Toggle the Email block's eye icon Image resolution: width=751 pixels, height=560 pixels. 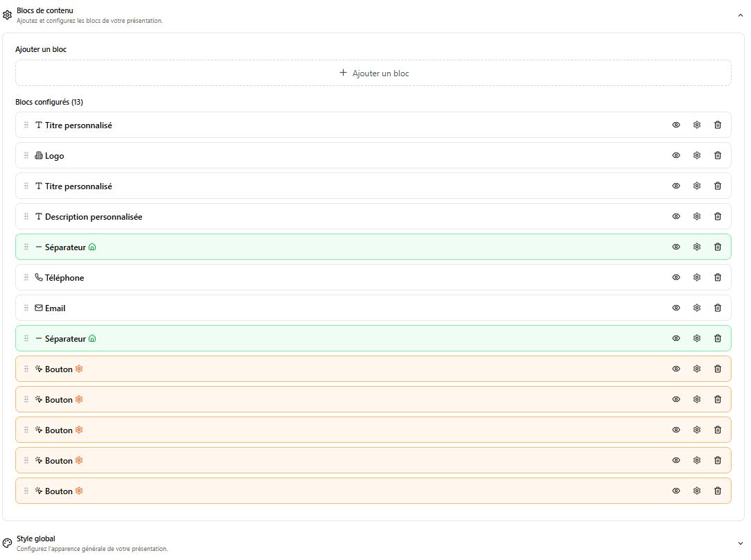[676, 308]
